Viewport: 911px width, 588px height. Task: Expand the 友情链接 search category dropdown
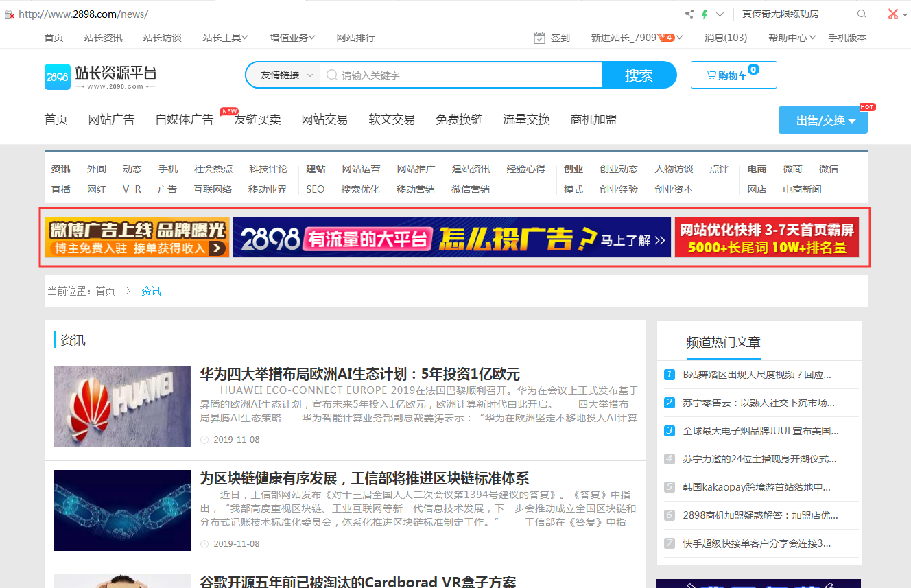[283, 75]
